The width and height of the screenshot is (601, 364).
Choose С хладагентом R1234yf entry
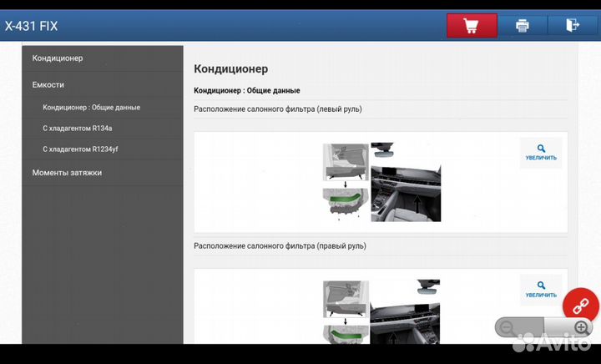[80, 149]
